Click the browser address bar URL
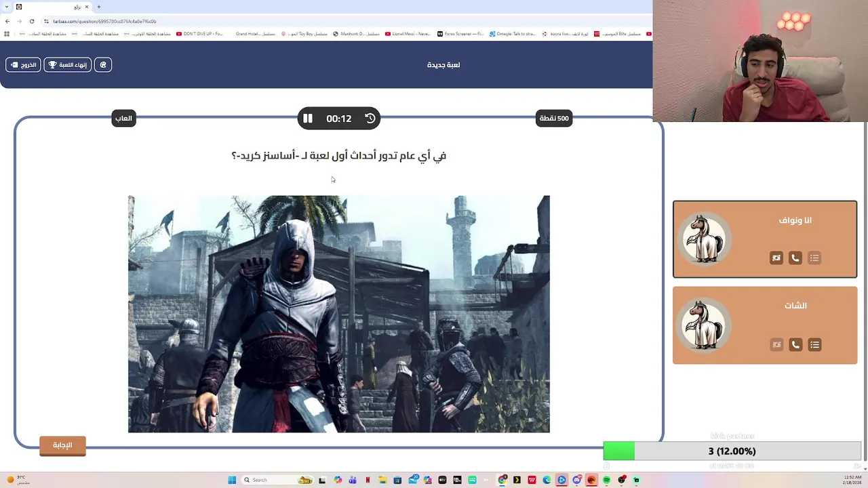Screen dimensions: 868x488 [104, 21]
